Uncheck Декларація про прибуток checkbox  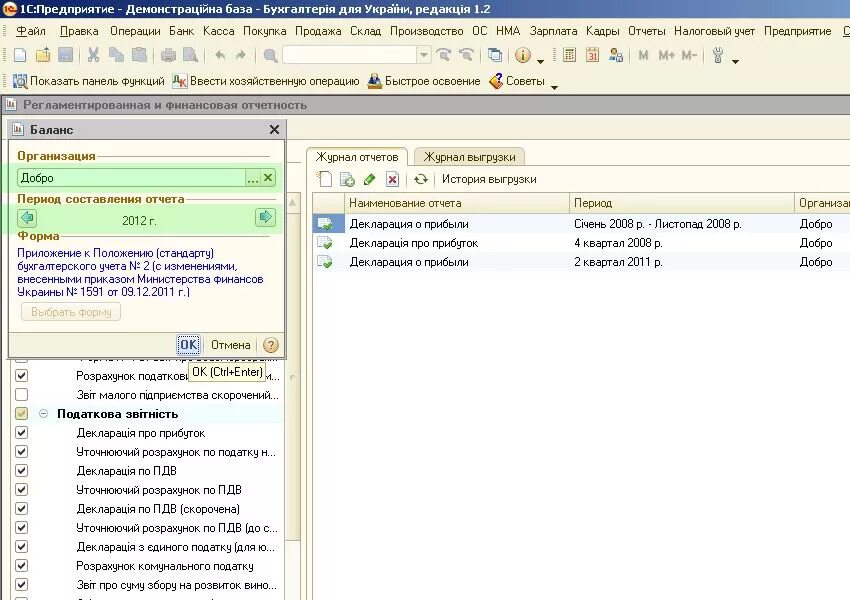tap(21, 433)
